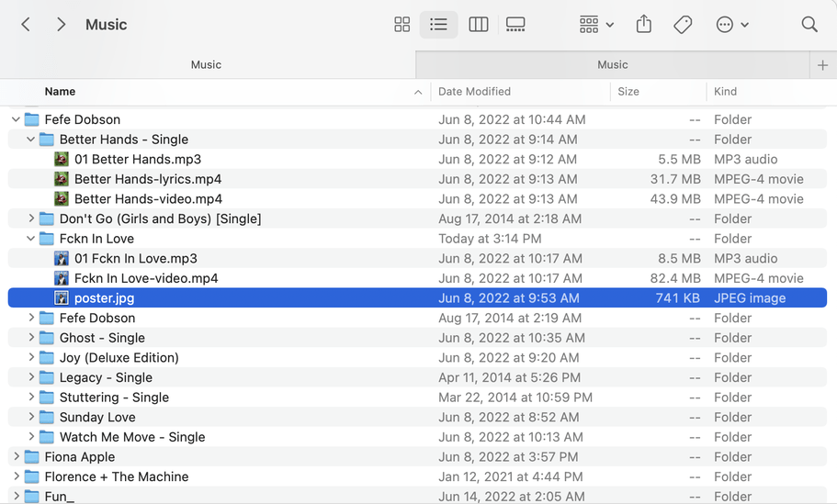This screenshot has width=837, height=504.
Task: Click the Sunday Love folder icon
Action: click(x=47, y=417)
